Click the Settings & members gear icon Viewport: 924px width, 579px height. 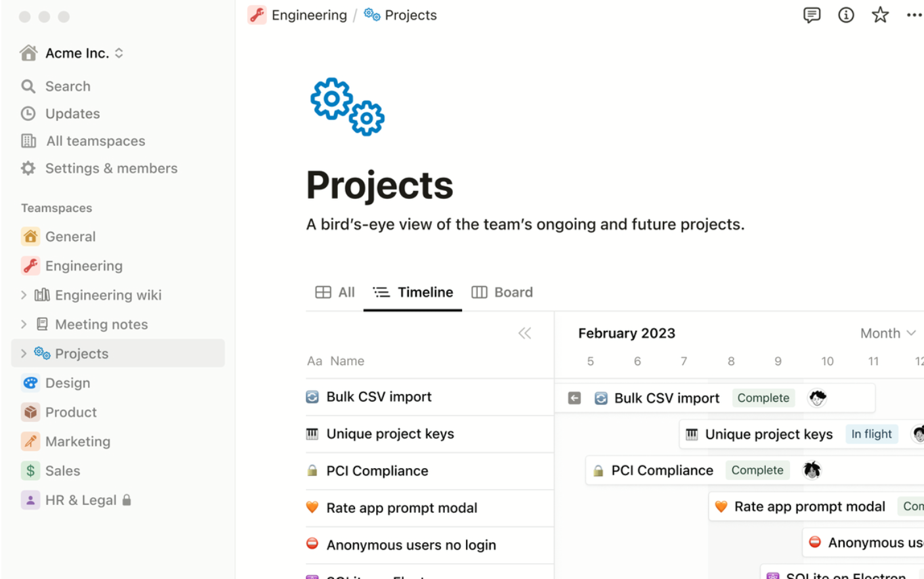[x=28, y=168]
